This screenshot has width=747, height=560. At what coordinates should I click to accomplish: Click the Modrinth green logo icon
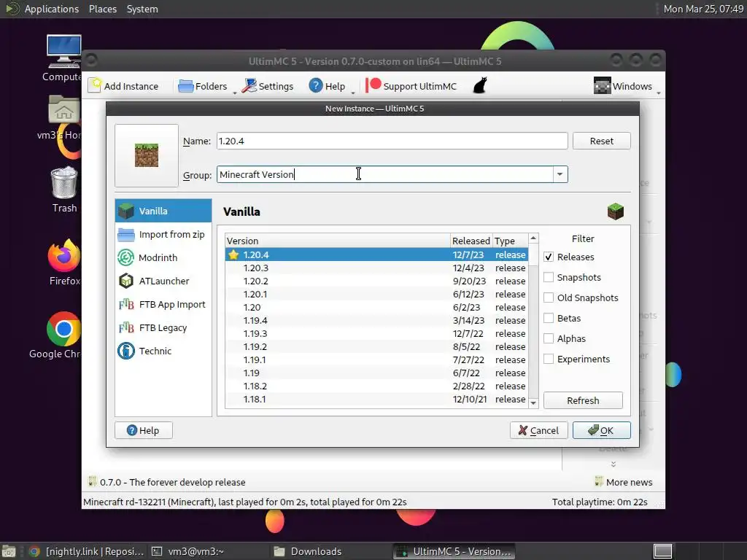125,257
